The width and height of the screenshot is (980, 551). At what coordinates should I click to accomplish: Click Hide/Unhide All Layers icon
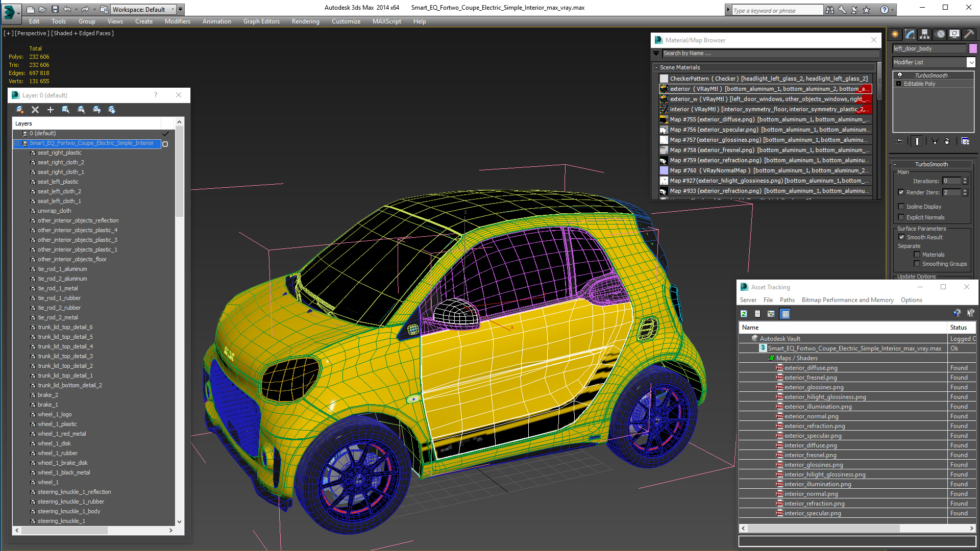[x=96, y=110]
